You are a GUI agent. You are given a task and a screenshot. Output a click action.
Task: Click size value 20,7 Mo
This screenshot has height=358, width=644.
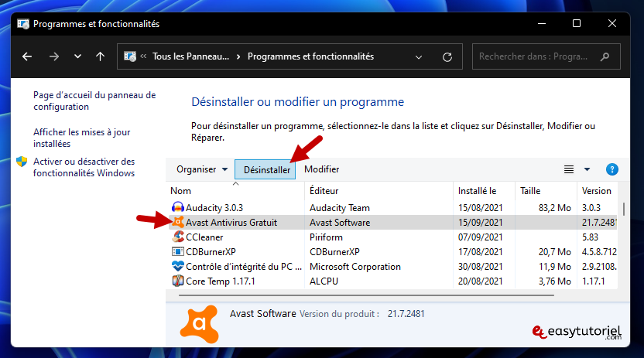[554, 252]
